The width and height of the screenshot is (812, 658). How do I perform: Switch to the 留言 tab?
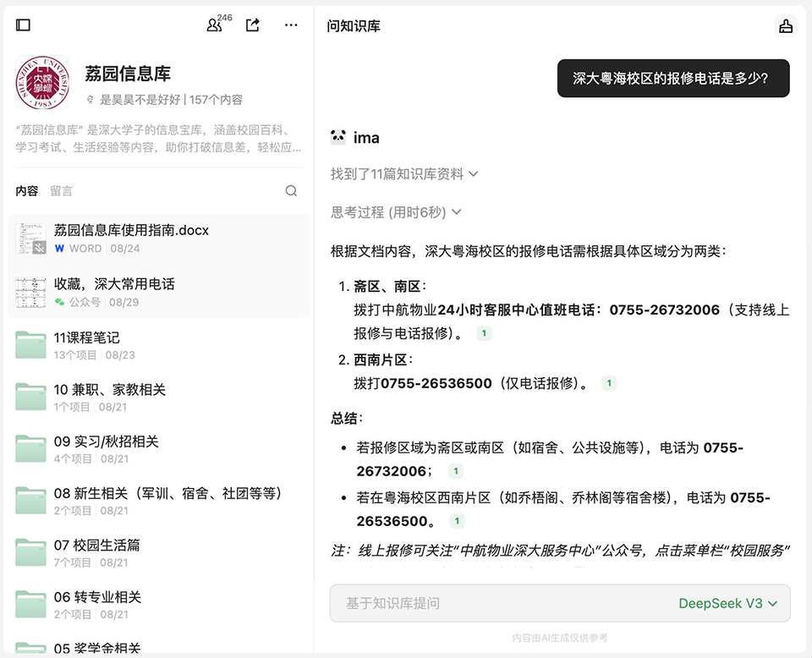tap(61, 191)
